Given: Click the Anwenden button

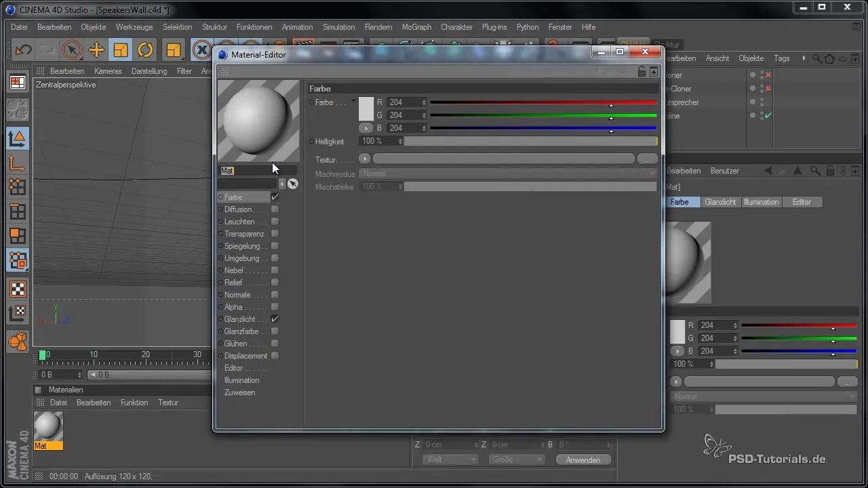Looking at the screenshot, I should [x=583, y=460].
